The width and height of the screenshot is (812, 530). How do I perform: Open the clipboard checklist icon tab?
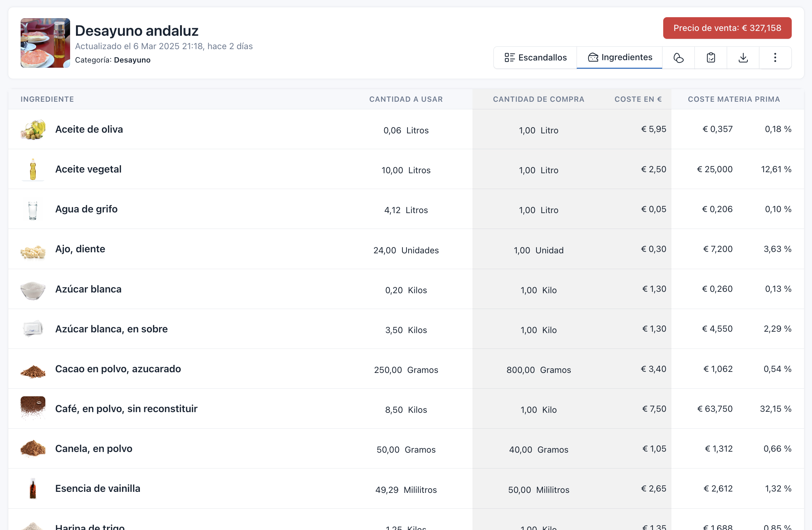coord(711,57)
